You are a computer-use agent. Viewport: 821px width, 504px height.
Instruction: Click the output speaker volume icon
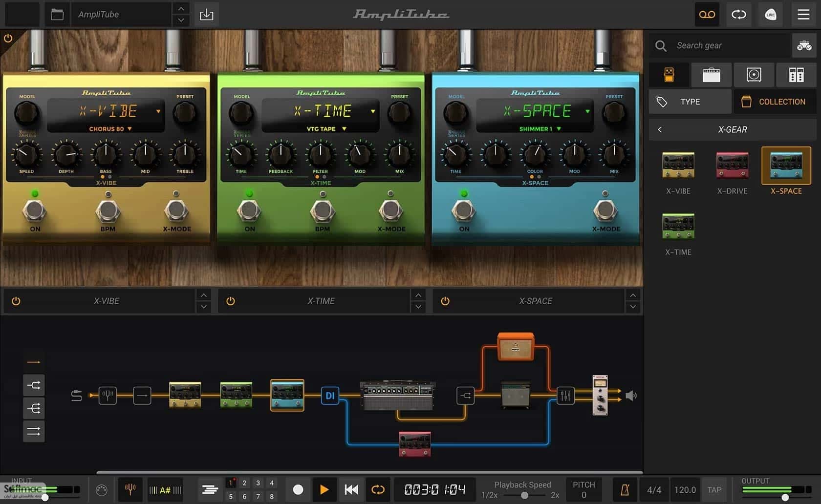tap(631, 396)
